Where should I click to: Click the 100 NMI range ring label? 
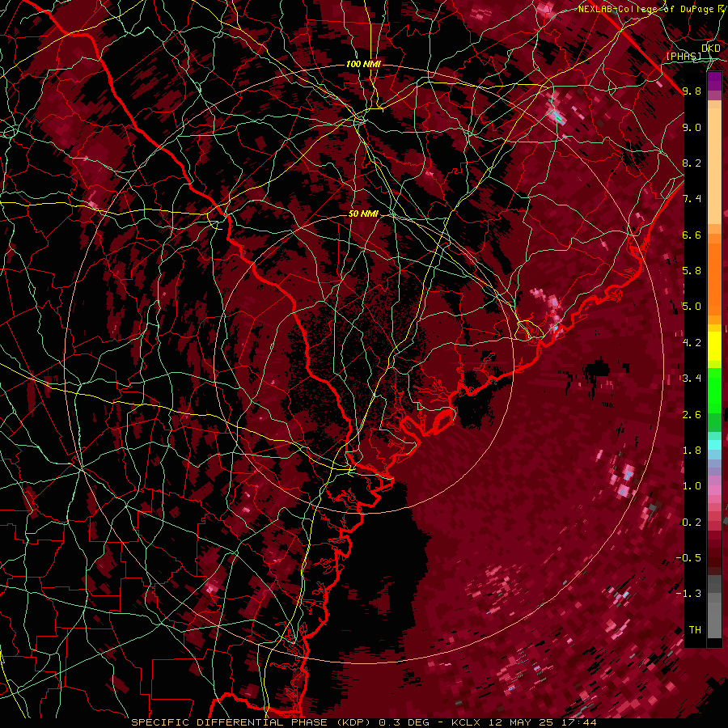point(363,64)
